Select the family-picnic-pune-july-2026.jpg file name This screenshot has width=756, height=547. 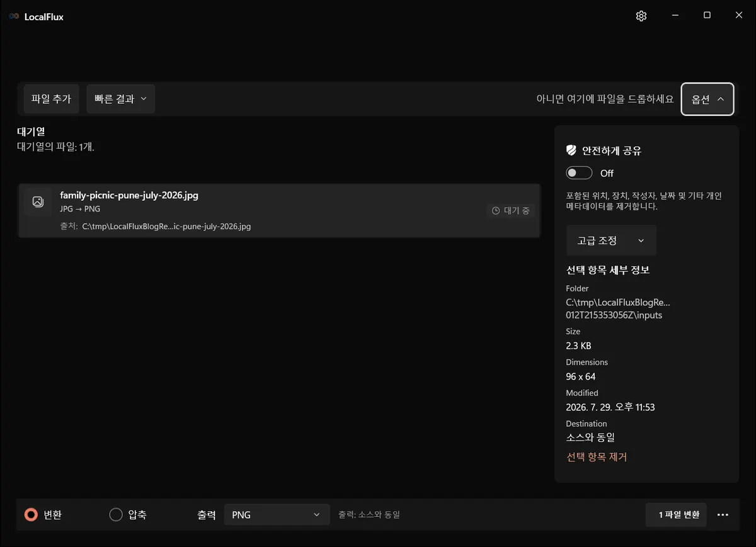click(129, 195)
